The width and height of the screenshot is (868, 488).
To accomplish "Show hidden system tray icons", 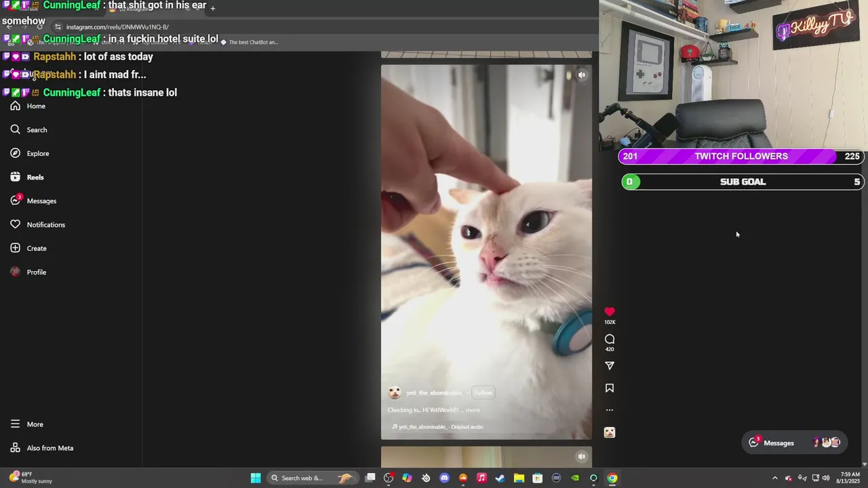I will click(775, 478).
